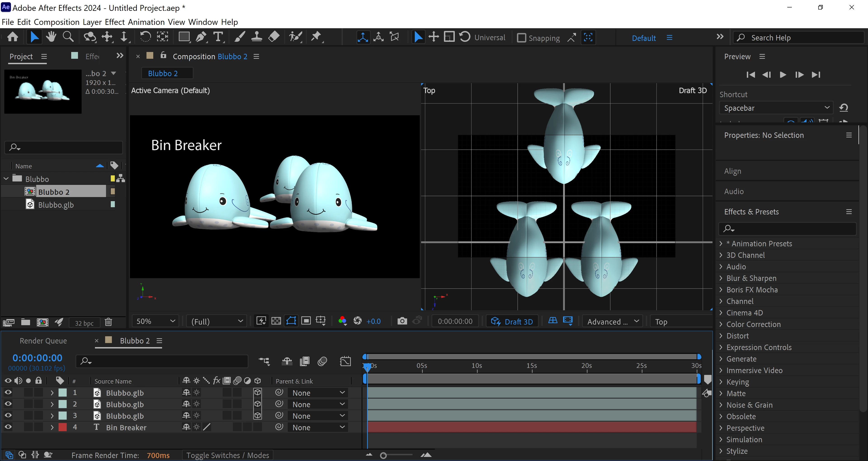This screenshot has height=461, width=868.
Task: Select the Rotation tool
Action: [145, 37]
